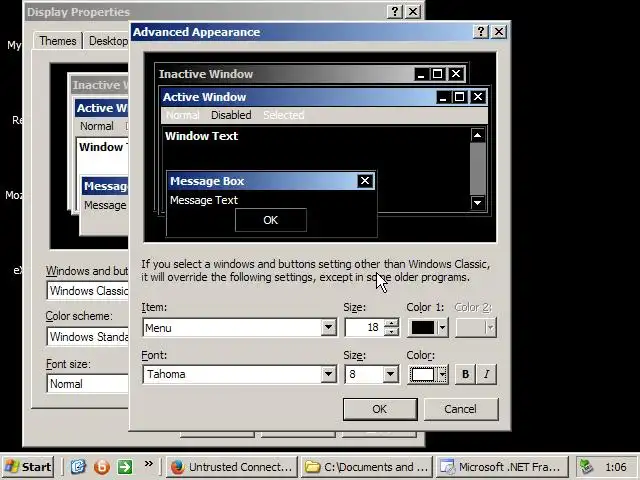Open the font Color picker dropdown arrow

(x=442, y=374)
